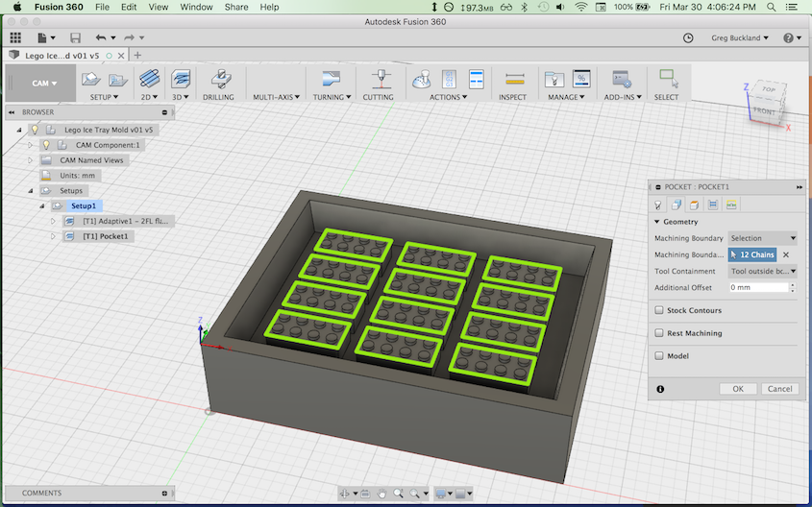Open the Tool Containment dropdown

pyautogui.click(x=762, y=271)
